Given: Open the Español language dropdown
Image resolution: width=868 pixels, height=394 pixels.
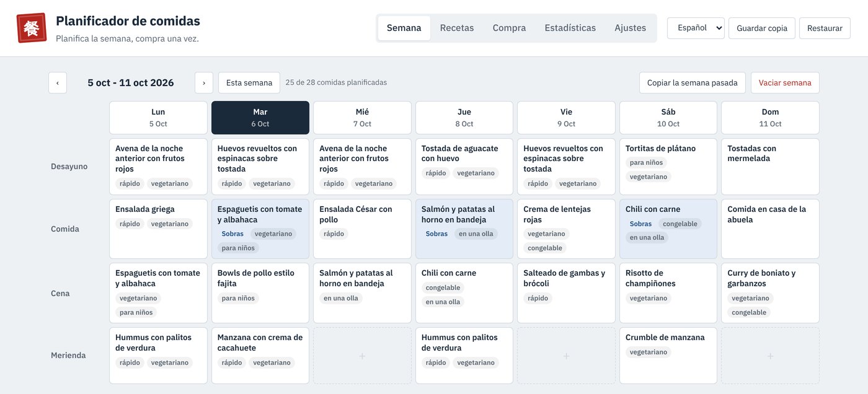Looking at the screenshot, I should click(x=696, y=28).
